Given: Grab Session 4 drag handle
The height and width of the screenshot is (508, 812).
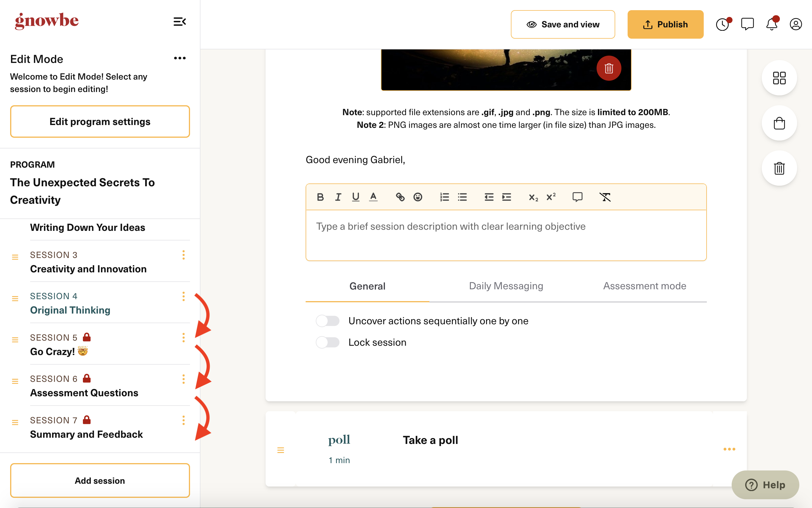Looking at the screenshot, I should click(x=15, y=299).
